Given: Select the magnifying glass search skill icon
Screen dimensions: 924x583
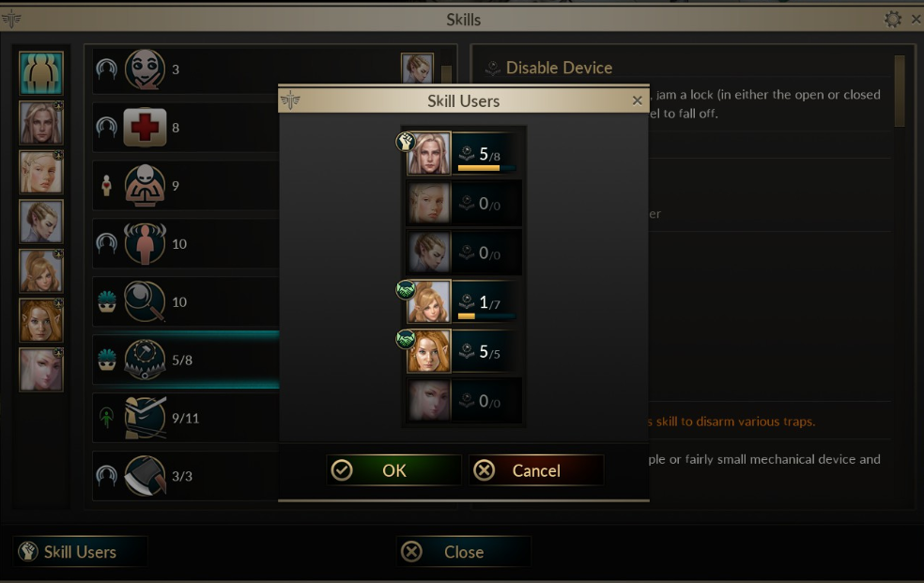Looking at the screenshot, I should pyautogui.click(x=145, y=301).
